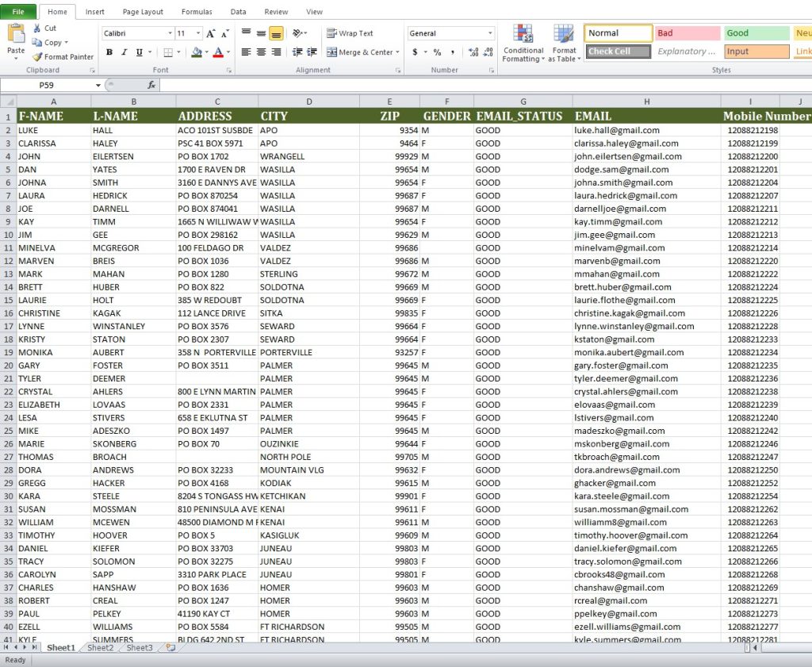
Task: Apply Accounting dollar number format
Action: pyautogui.click(x=415, y=52)
